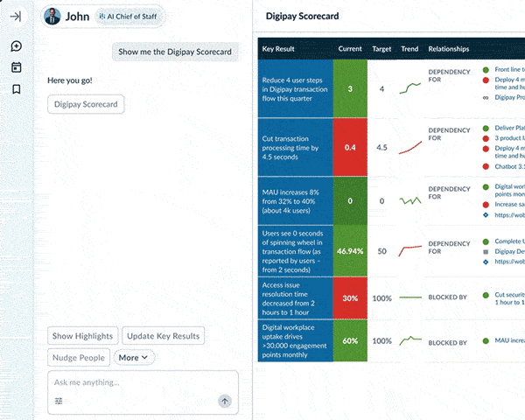Open the 'Complete' relationship link
The image size is (525, 420).
[509, 241]
